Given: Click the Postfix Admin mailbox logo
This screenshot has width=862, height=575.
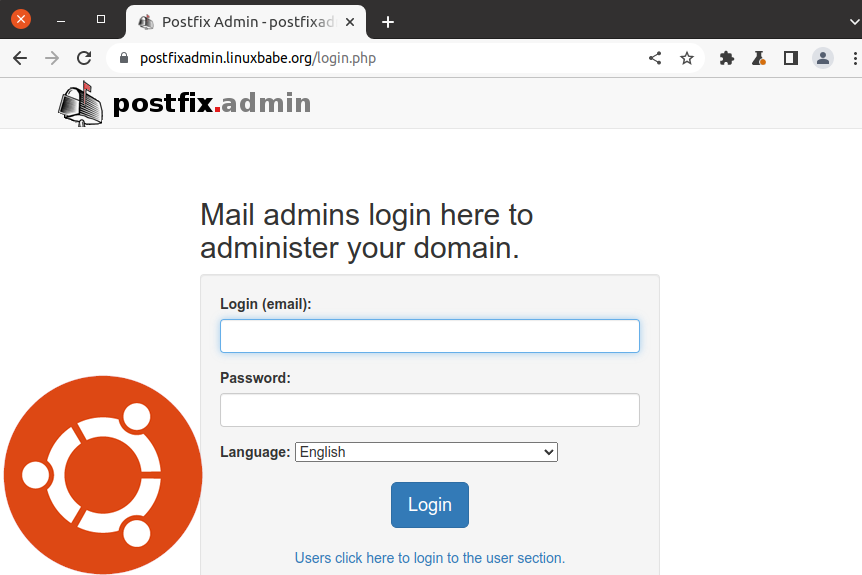Looking at the screenshot, I should [81, 102].
